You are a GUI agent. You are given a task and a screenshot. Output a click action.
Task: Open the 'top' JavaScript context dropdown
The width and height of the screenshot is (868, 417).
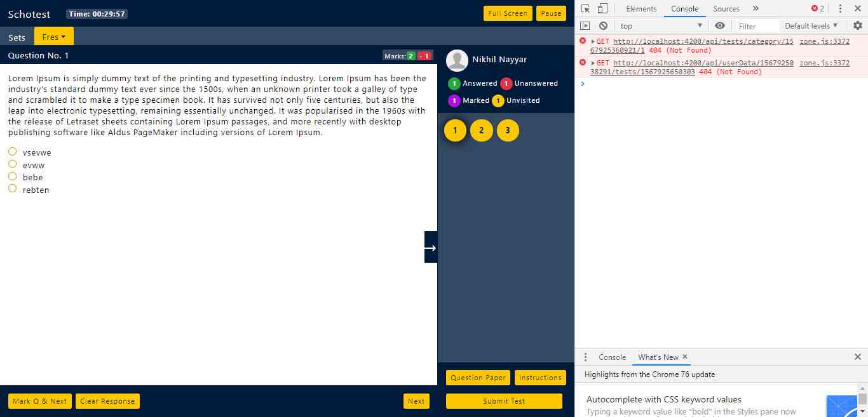[x=661, y=26]
